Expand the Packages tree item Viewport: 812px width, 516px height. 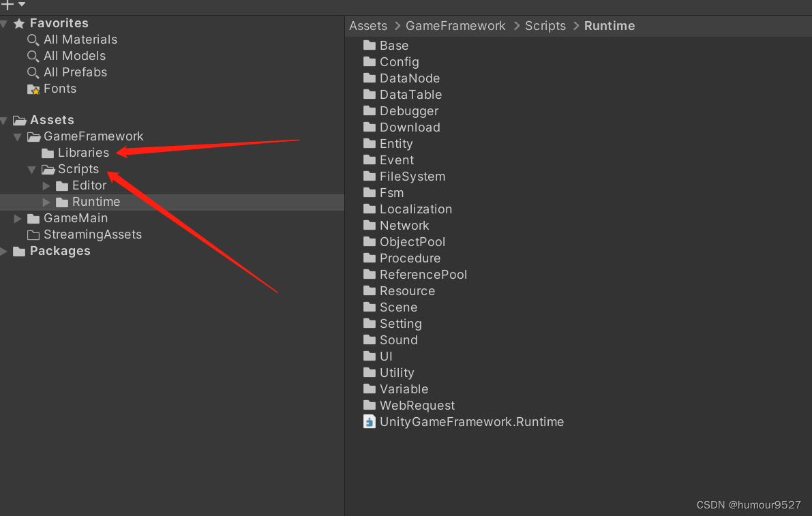click(x=3, y=251)
